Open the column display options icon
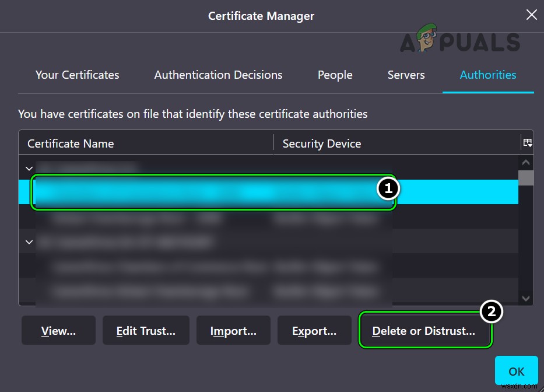This screenshot has width=544, height=392. 527,142
